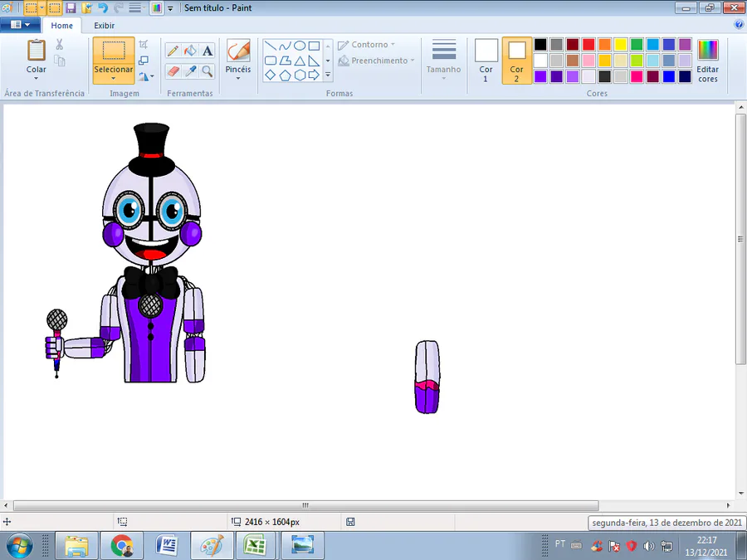Image resolution: width=747 pixels, height=560 pixels.
Task: Select the Eraser tool
Action: point(173,71)
